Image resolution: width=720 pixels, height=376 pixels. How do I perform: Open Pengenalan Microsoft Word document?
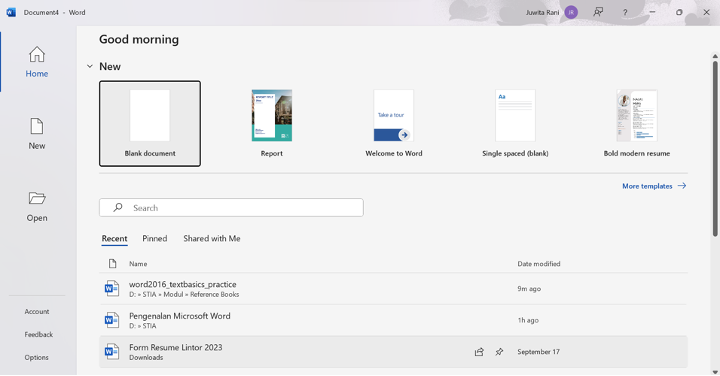tap(394, 320)
